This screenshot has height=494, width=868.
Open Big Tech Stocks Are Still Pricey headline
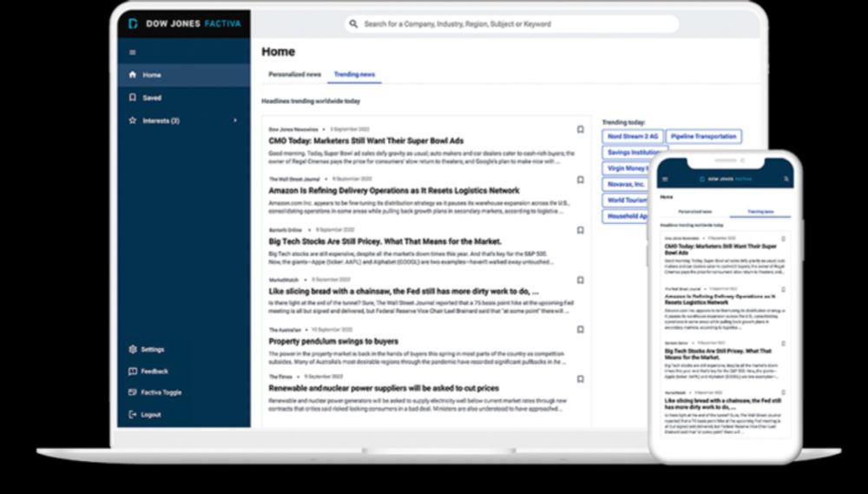(385, 241)
